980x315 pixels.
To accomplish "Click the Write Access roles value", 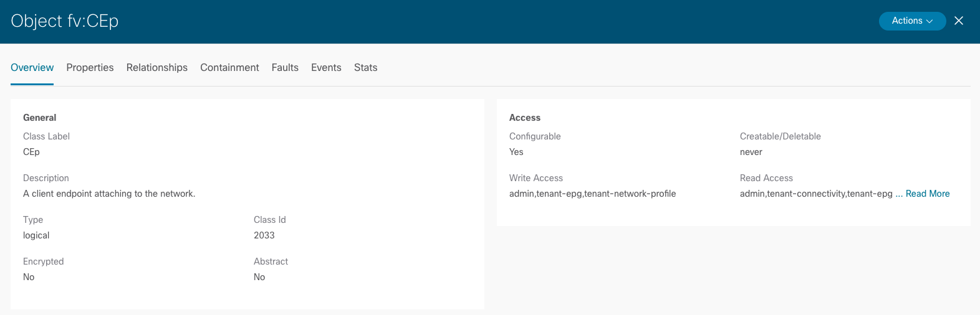I will tap(592, 194).
